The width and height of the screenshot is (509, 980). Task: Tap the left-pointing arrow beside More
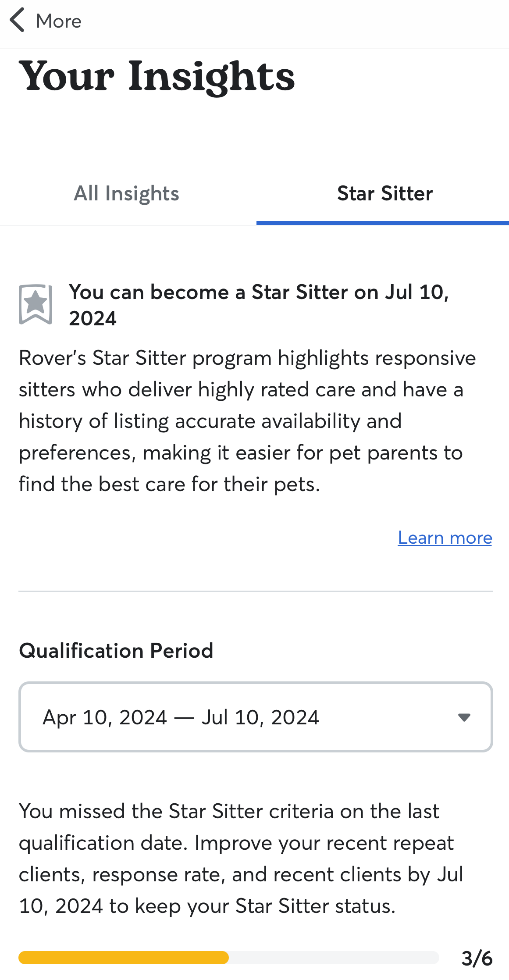tap(17, 21)
